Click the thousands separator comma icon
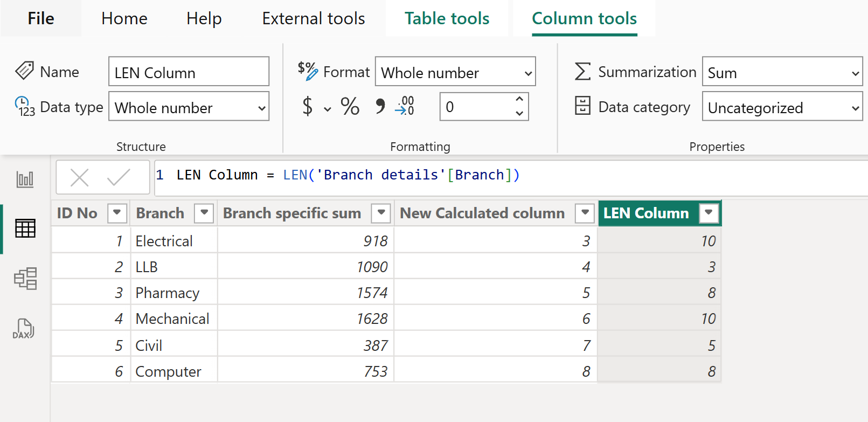 click(380, 106)
